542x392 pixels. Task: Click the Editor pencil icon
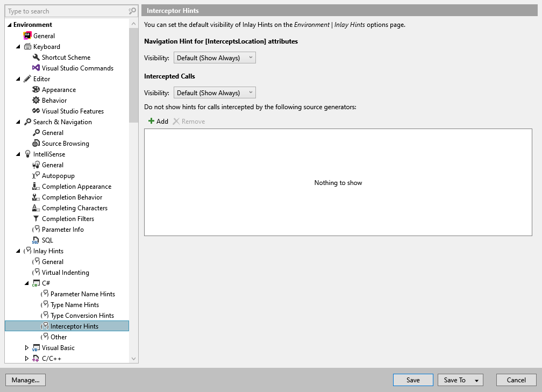click(x=27, y=79)
